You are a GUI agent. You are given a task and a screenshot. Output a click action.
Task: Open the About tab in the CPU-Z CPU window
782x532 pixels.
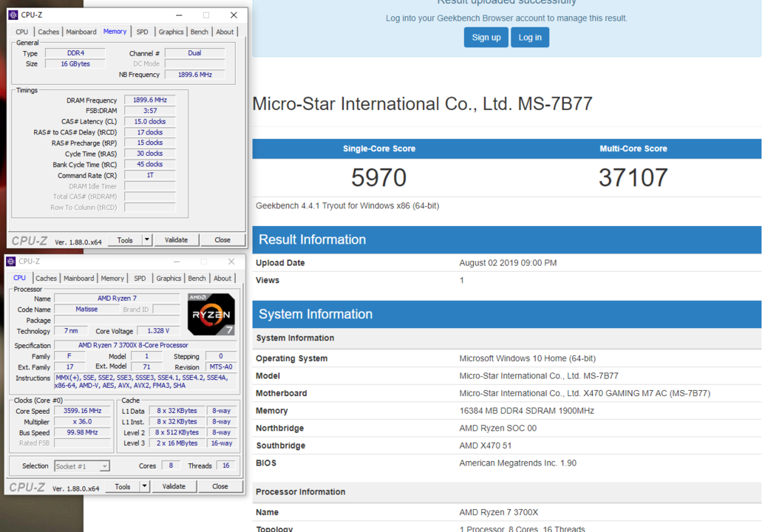(222, 279)
